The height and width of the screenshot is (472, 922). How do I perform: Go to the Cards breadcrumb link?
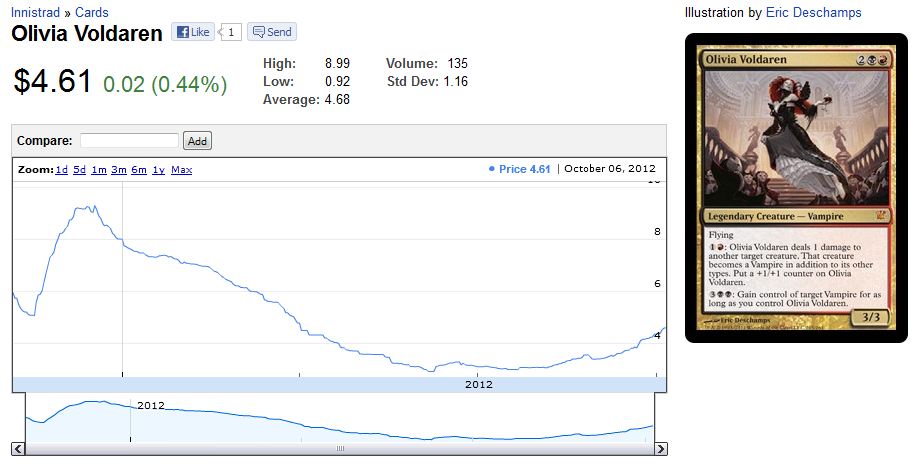click(x=92, y=13)
